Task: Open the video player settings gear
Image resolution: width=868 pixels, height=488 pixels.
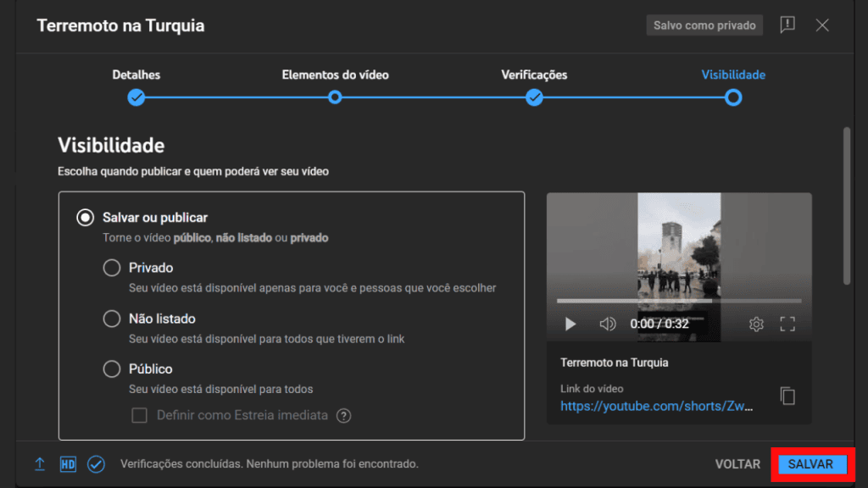Action: (756, 324)
